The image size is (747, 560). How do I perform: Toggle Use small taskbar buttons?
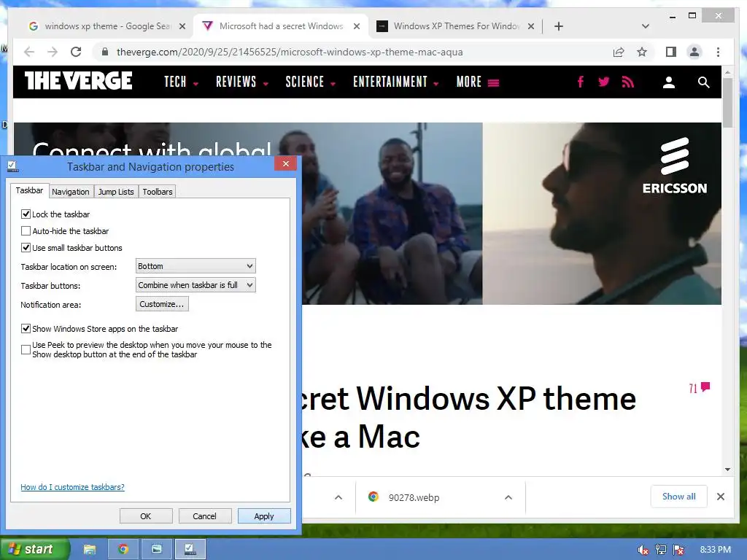point(26,248)
